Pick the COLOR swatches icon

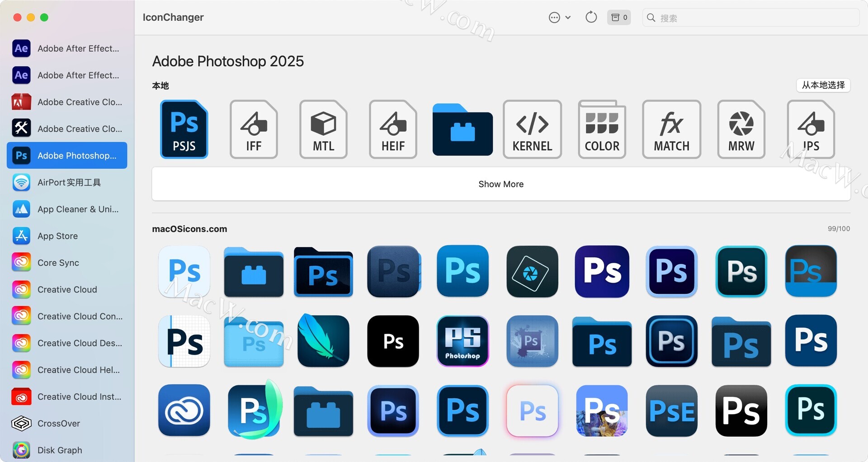[x=602, y=129]
